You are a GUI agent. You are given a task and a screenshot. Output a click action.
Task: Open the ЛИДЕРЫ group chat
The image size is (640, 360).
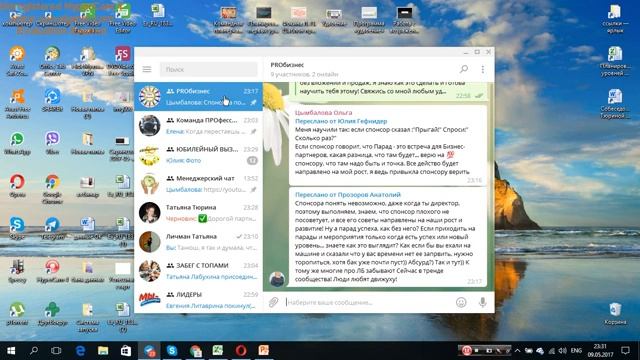pyautogui.click(x=198, y=299)
